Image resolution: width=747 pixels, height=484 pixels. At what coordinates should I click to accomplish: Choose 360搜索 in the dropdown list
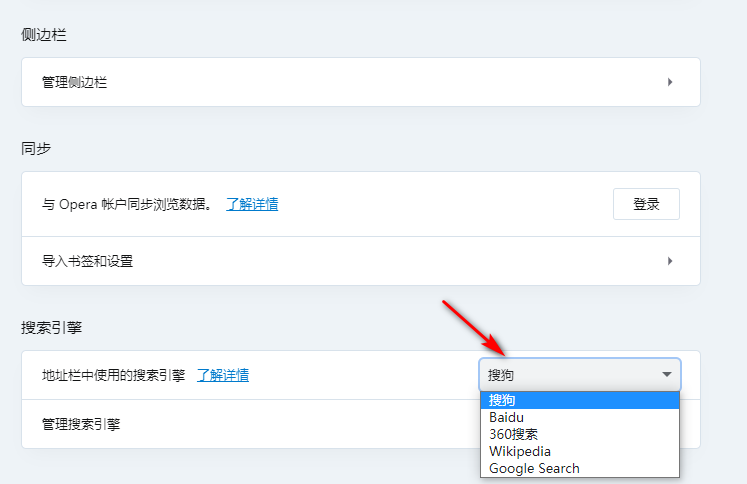(x=580, y=434)
